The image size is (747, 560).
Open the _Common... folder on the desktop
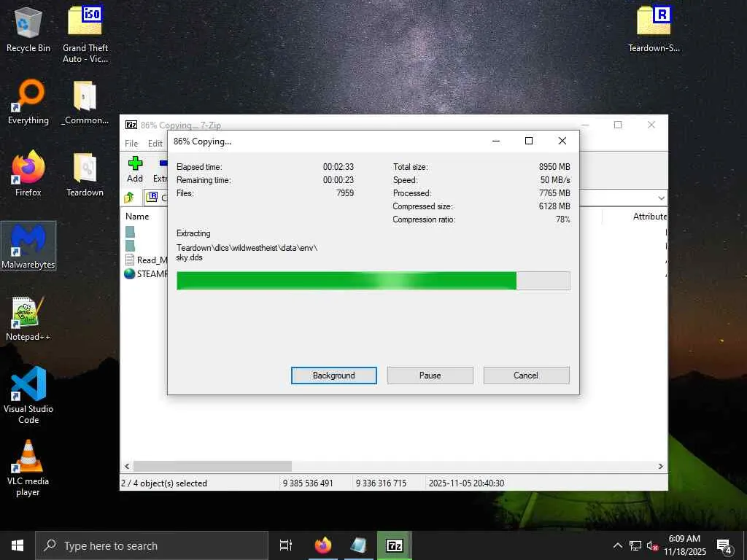click(x=85, y=102)
